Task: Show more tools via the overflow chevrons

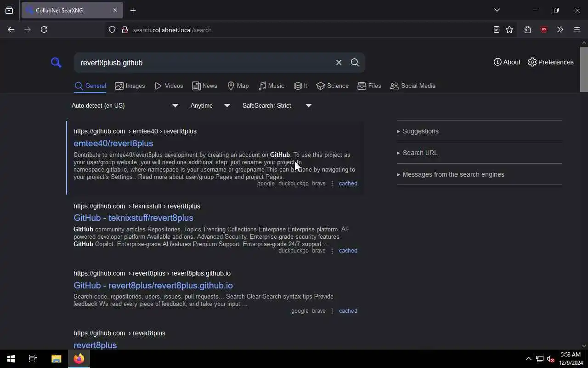Action: [x=560, y=29]
